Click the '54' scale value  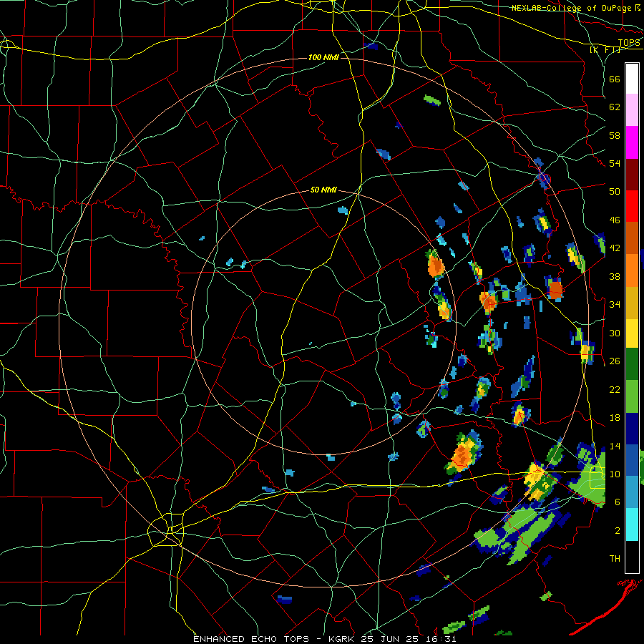click(615, 163)
